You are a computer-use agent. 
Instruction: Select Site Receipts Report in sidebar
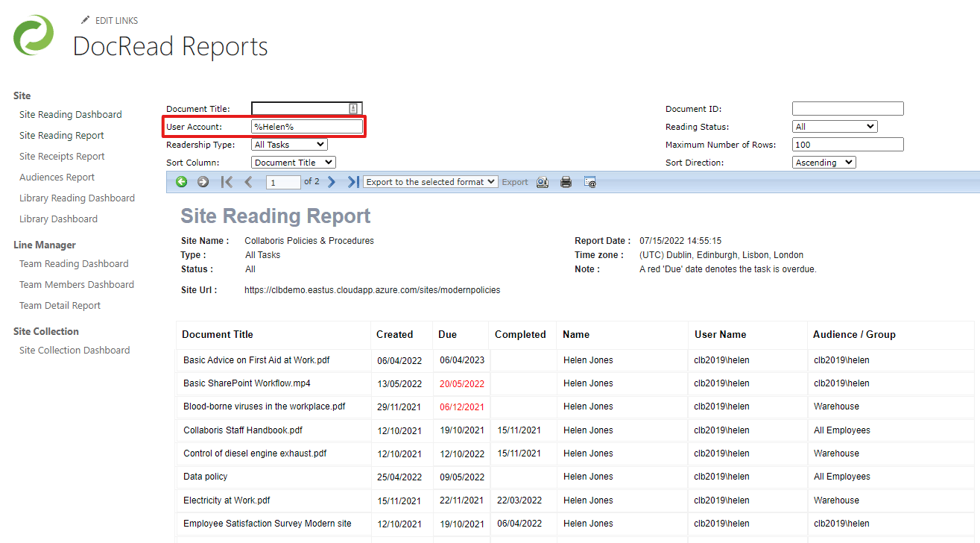point(61,156)
